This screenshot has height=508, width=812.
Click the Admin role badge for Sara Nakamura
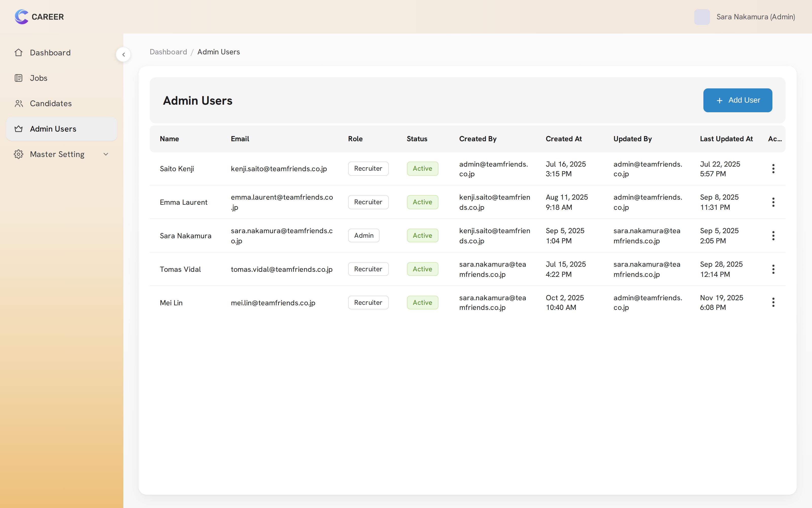tap(364, 235)
